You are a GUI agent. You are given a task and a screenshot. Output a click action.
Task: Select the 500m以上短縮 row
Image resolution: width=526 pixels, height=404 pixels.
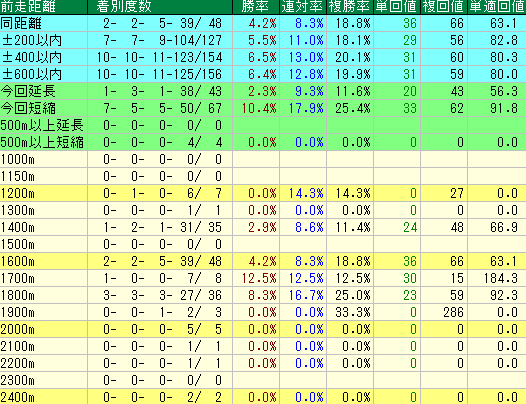(x=263, y=142)
